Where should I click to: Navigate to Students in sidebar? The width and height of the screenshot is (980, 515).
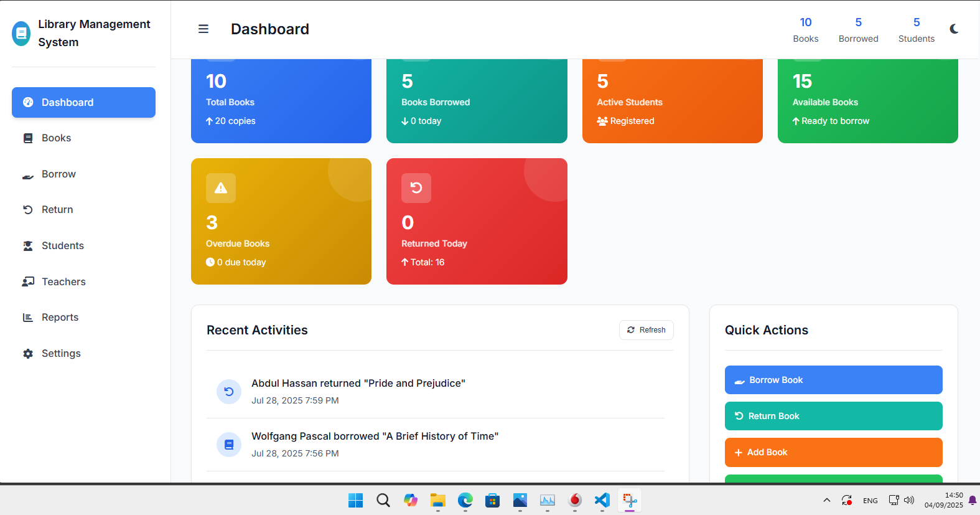pyautogui.click(x=83, y=246)
